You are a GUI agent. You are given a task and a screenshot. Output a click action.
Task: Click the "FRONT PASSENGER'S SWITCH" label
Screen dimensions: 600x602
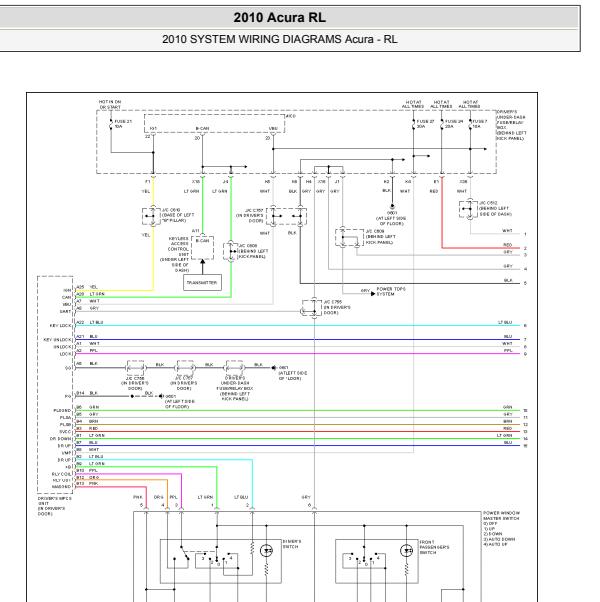tap(434, 547)
